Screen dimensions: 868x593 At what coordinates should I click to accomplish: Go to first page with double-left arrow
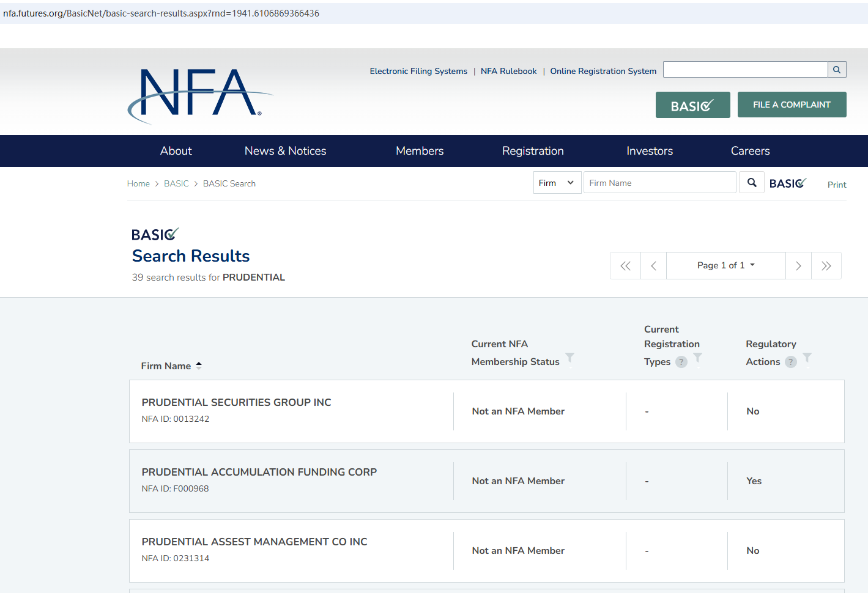625,266
